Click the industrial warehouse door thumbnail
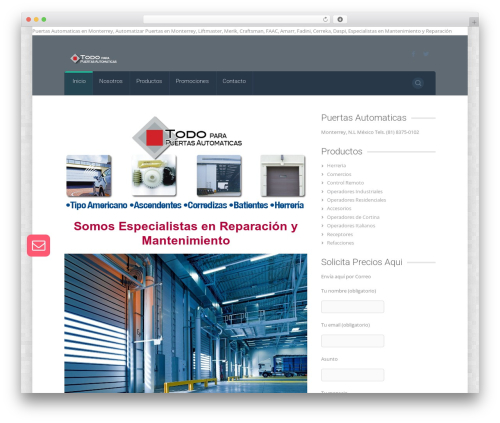Viewport: 500px width, 423px height. coord(219,176)
